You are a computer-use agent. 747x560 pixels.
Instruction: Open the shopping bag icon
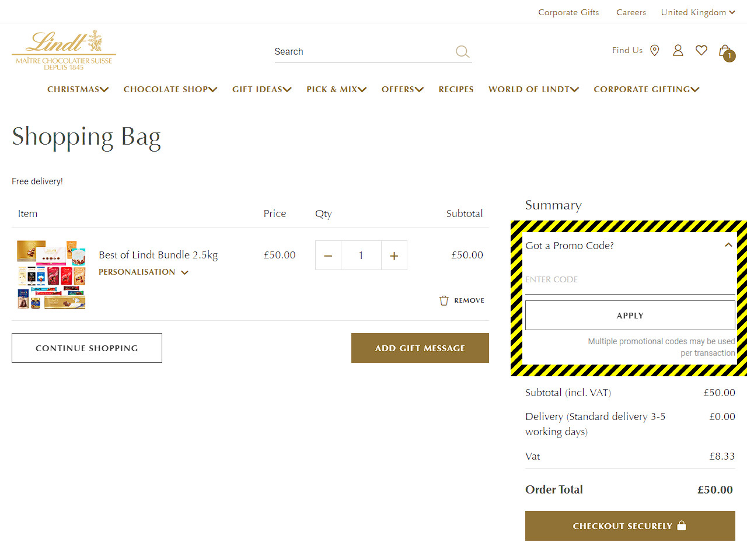click(727, 52)
